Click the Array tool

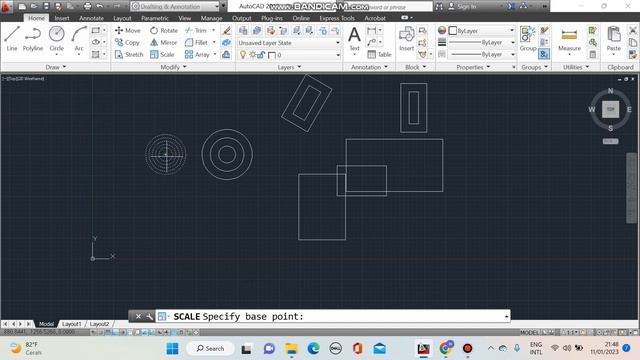(x=197, y=54)
